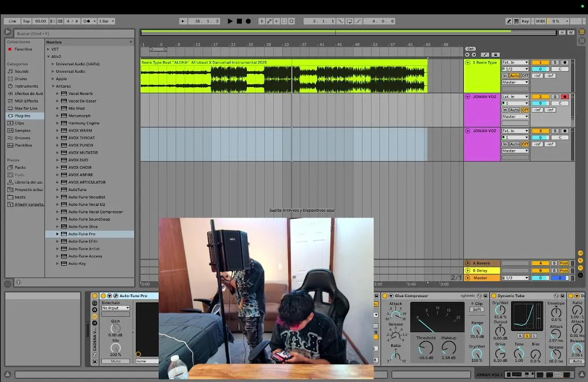The width and height of the screenshot is (588, 382).
Task: Click the Arrangement Record button
Action: (248, 21)
